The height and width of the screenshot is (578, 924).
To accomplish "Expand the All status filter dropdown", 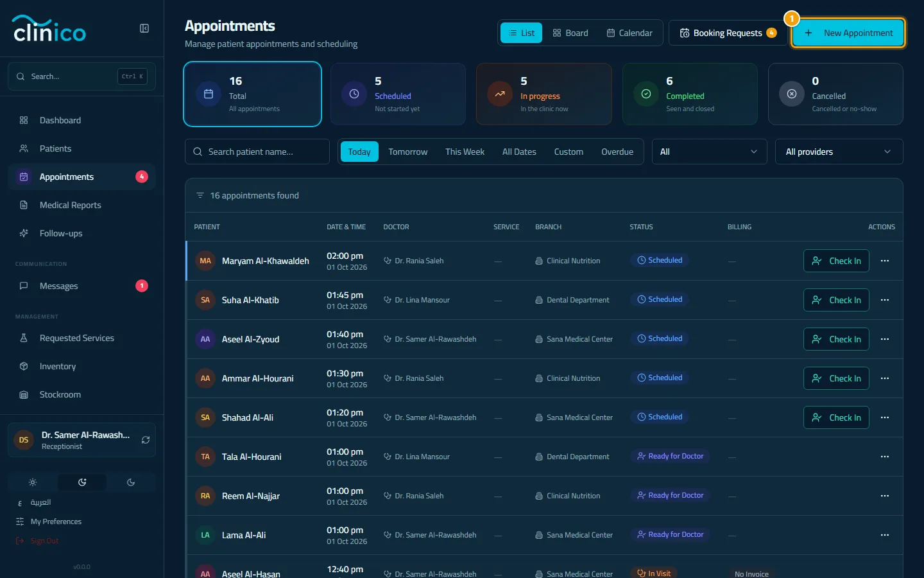I will tap(709, 152).
